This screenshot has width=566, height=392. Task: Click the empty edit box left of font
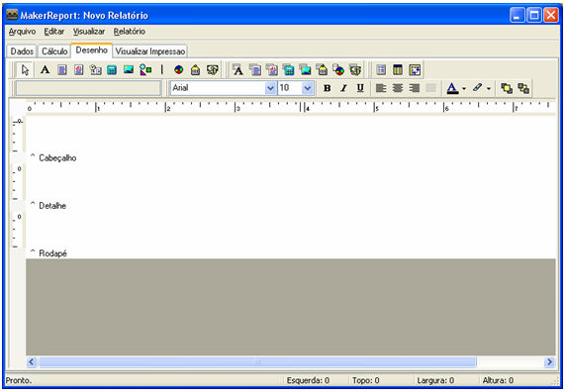88,88
